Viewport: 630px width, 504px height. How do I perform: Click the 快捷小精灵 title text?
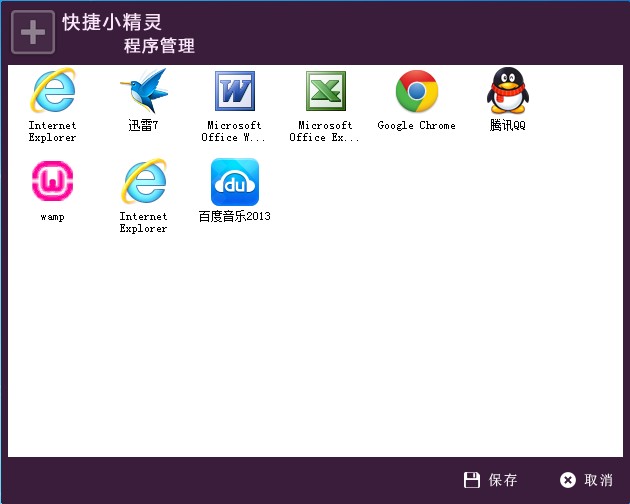pyautogui.click(x=111, y=22)
